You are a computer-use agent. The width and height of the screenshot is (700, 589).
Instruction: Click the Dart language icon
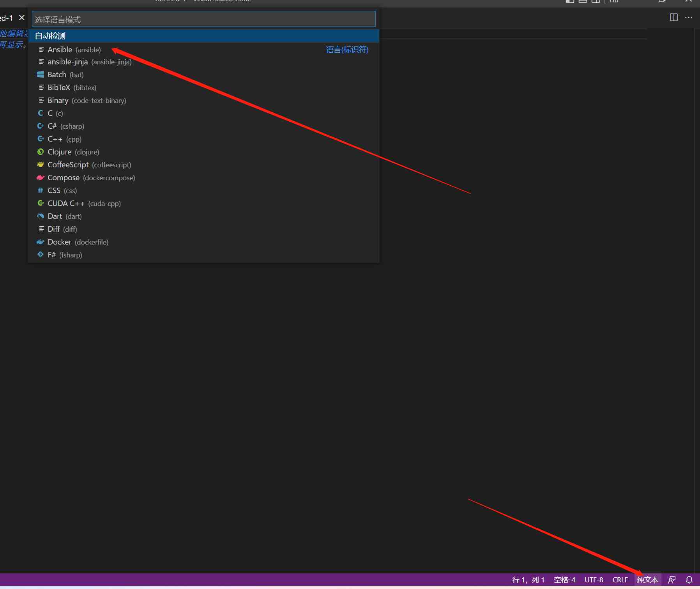click(41, 216)
